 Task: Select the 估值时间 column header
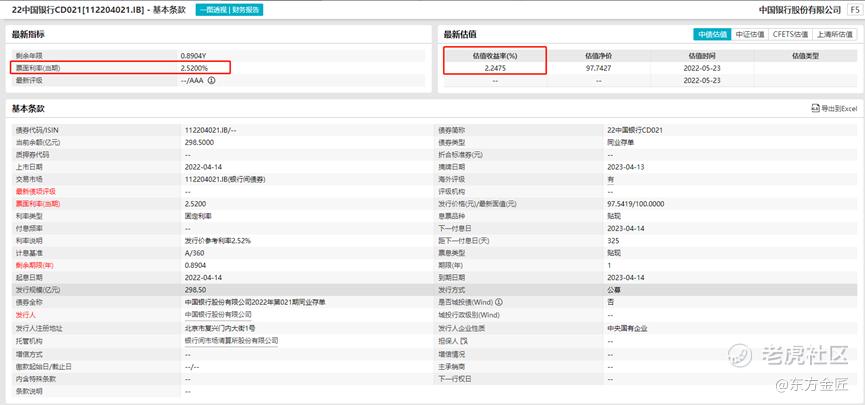pyautogui.click(x=702, y=56)
